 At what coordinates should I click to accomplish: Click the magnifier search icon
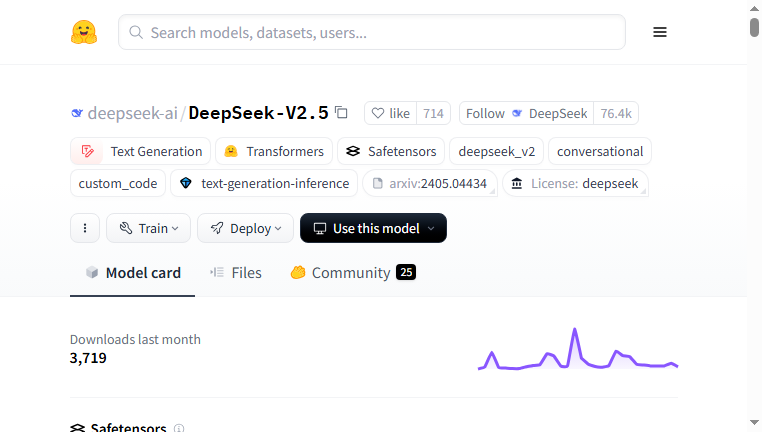(136, 33)
